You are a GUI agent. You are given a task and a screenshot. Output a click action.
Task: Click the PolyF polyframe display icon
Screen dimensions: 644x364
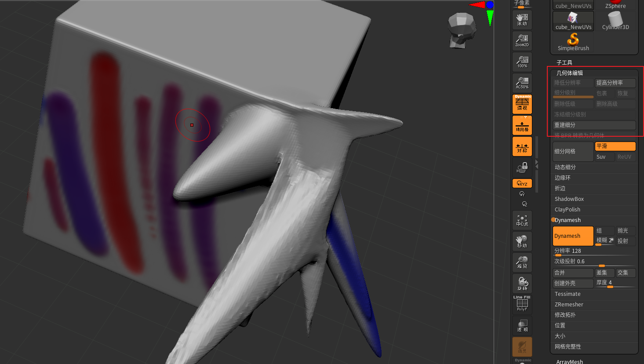pyautogui.click(x=522, y=304)
